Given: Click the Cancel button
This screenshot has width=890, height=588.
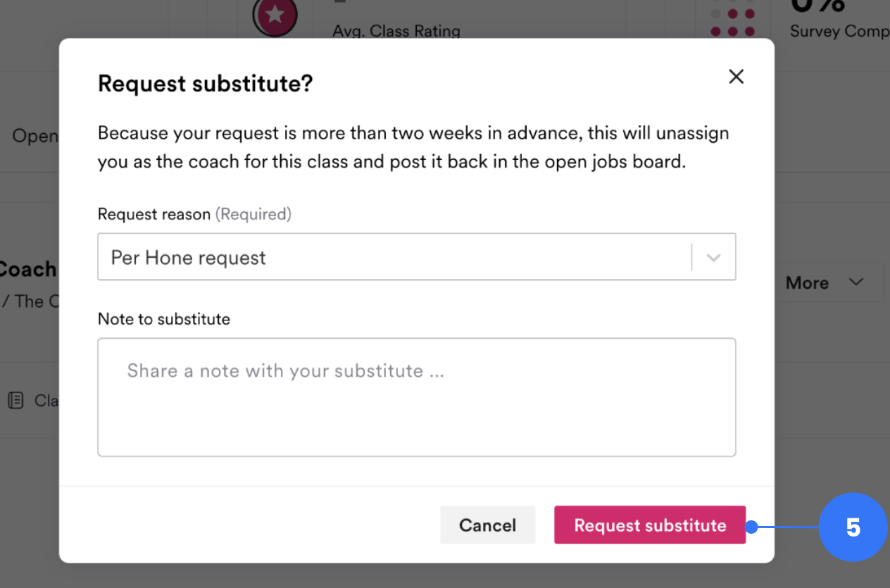Looking at the screenshot, I should click(487, 525).
